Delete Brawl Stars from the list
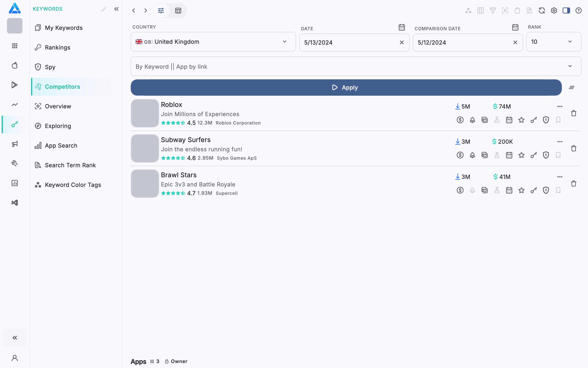This screenshot has height=368, width=588. tap(574, 184)
